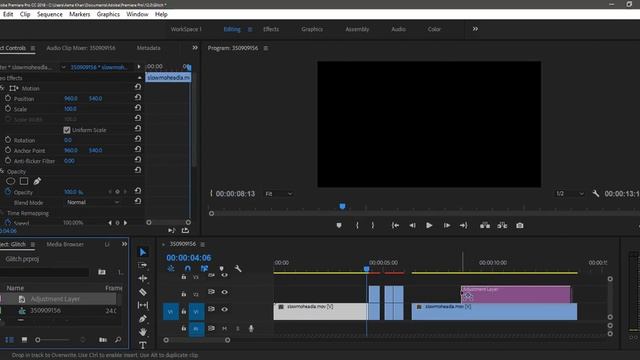Viewport: 640px width, 360px height.
Task: Open the playback resolution 1/2 dropdown
Action: [569, 194]
